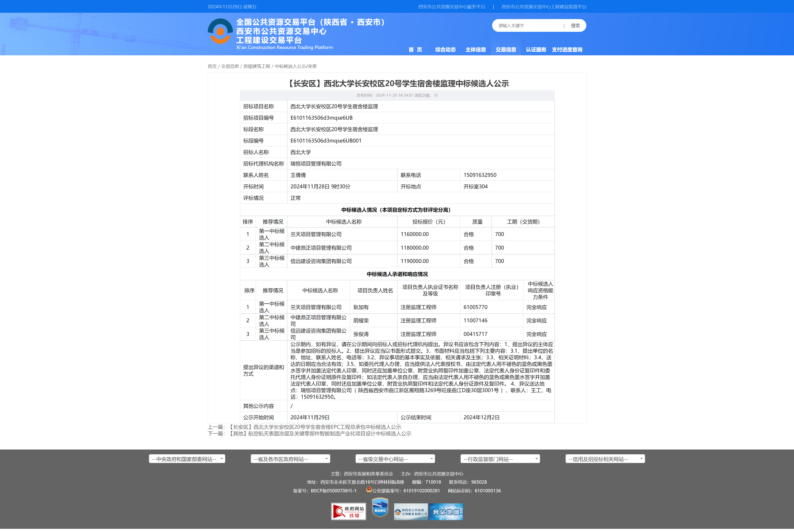Screen dimensions: 794x532
Task: Open administrative supervision department sites dropdown
Action: (x=500, y=459)
